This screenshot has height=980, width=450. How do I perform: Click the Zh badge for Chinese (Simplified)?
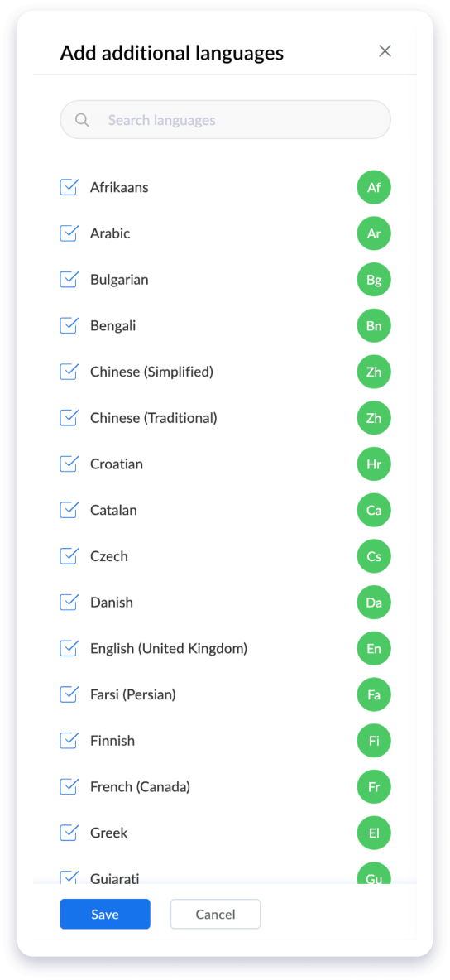coord(374,372)
